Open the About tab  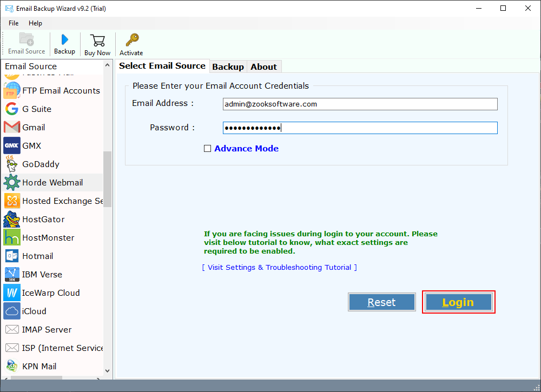coord(263,67)
